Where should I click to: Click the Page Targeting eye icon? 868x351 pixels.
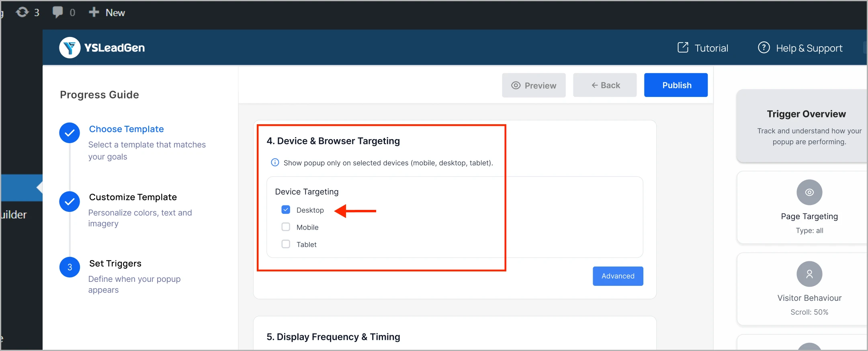point(809,192)
